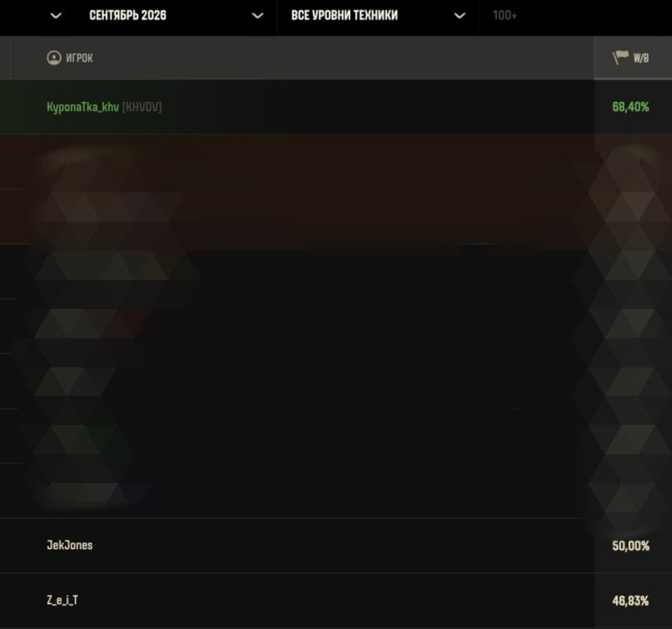
Task: Expand the Все уровни техники dropdown
Action: 378,16
